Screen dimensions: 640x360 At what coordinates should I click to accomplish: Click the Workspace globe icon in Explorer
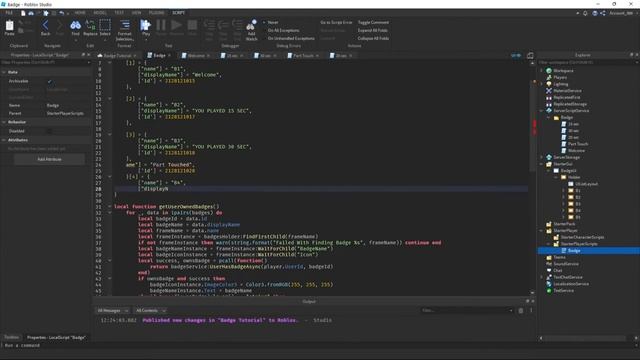(x=549, y=71)
